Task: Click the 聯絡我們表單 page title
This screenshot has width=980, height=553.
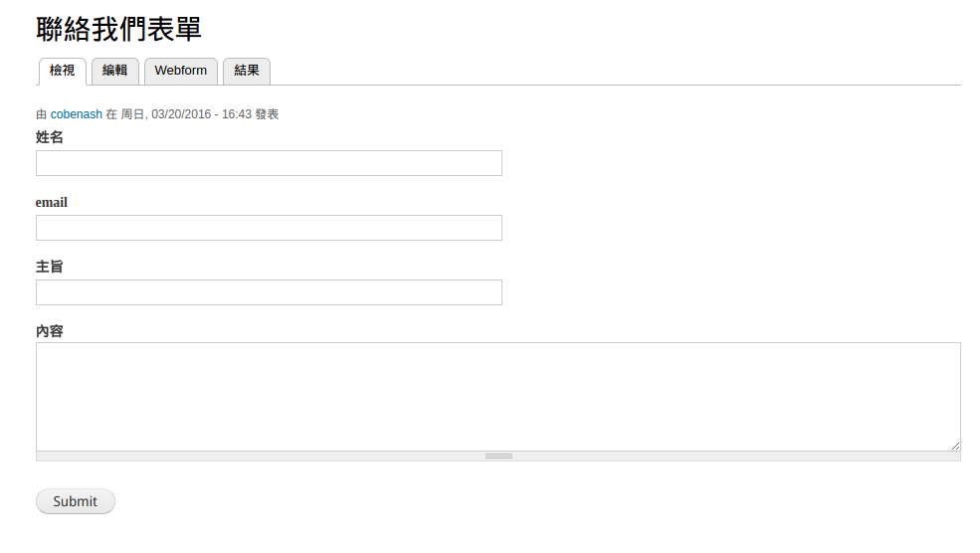Action: pos(118,30)
